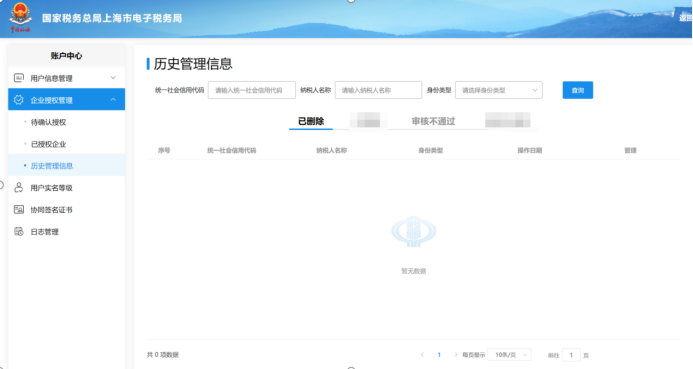Click the 企业授权管理 shield icon
Image resolution: width=693 pixels, height=369 pixels.
tap(19, 100)
